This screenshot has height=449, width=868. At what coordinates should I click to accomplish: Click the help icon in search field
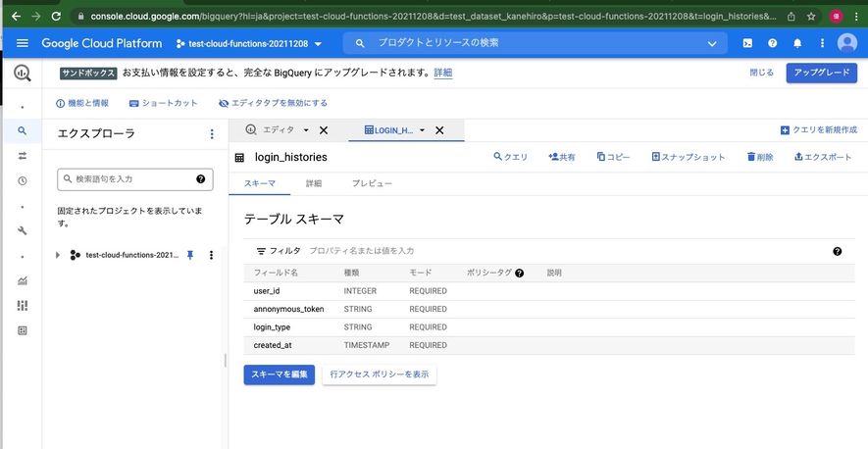click(x=200, y=179)
